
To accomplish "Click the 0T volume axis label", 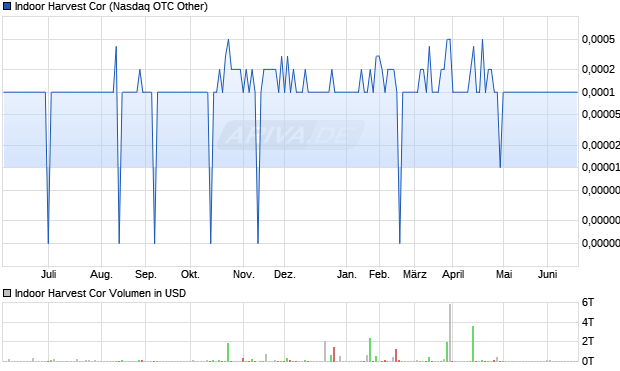I will coord(588,361).
